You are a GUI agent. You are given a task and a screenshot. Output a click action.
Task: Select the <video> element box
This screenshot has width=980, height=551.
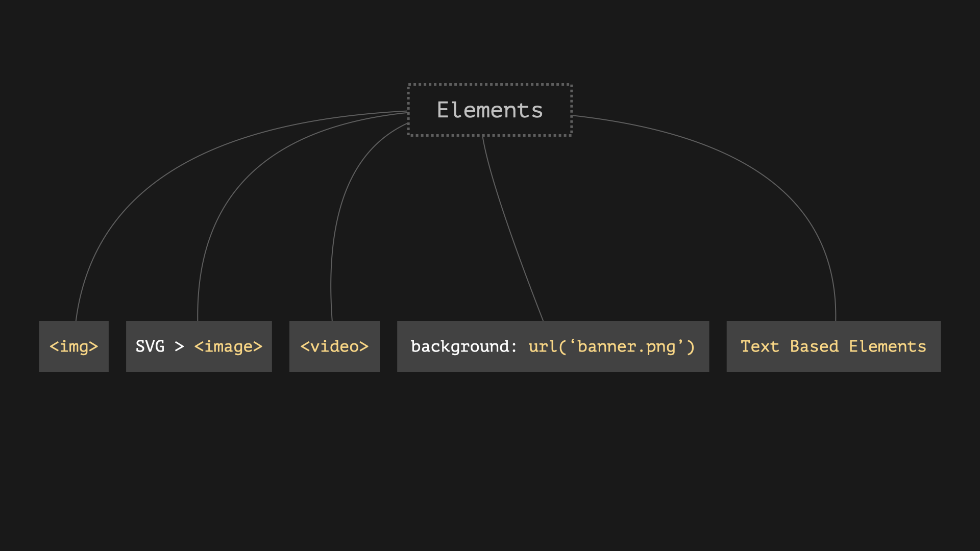pos(334,346)
